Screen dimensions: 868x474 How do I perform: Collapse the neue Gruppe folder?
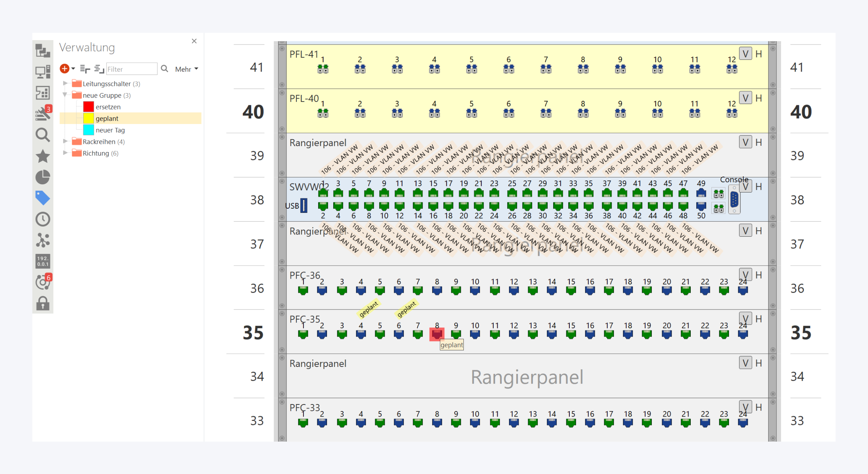tap(65, 95)
